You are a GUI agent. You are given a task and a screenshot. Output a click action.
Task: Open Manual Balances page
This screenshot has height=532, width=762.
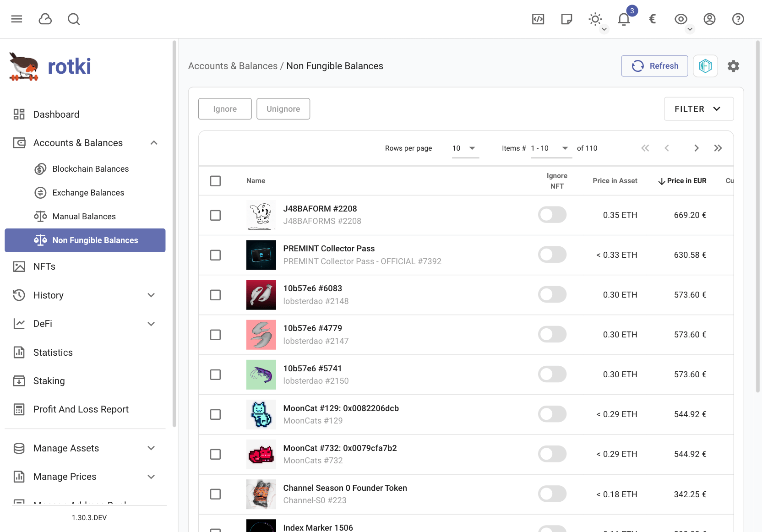[85, 217]
